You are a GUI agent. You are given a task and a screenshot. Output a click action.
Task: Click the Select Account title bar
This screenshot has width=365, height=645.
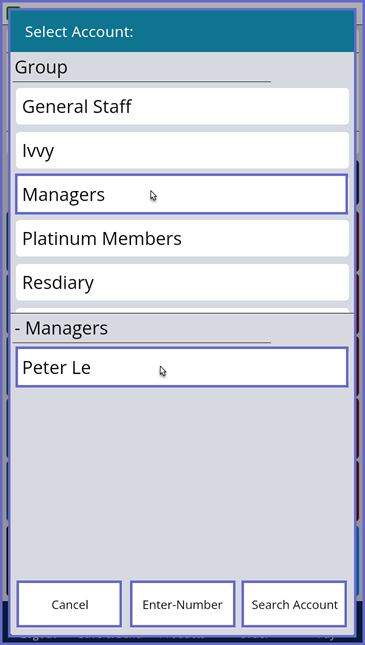click(x=182, y=32)
